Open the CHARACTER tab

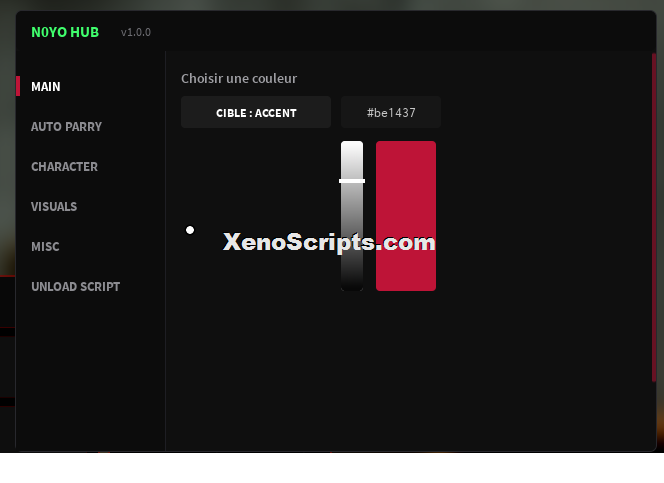(64, 167)
